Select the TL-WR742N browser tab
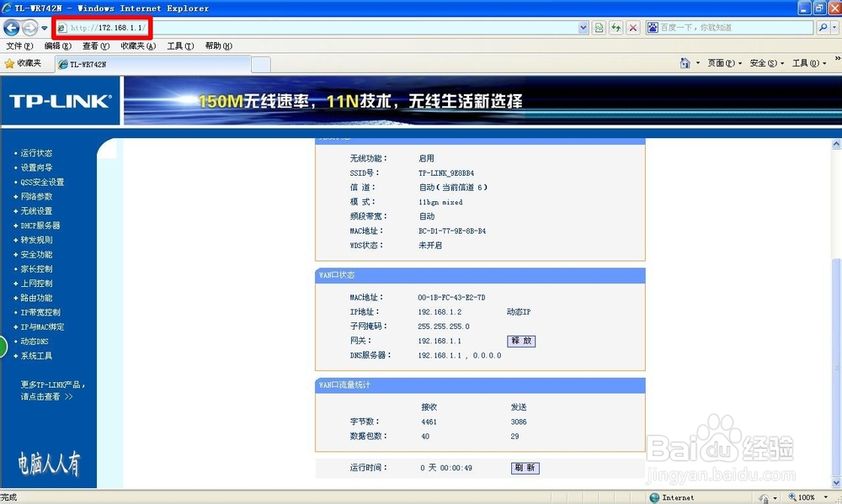This screenshot has height=504, width=842. (93, 62)
